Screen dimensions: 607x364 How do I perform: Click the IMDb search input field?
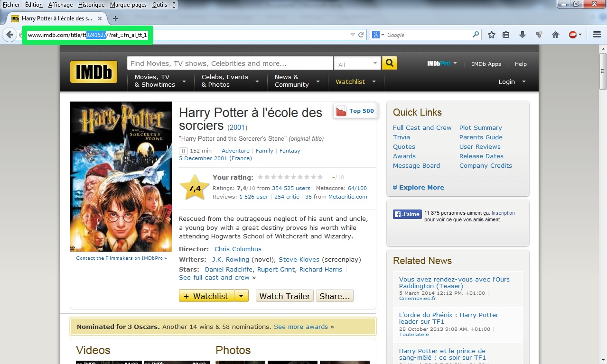point(230,64)
